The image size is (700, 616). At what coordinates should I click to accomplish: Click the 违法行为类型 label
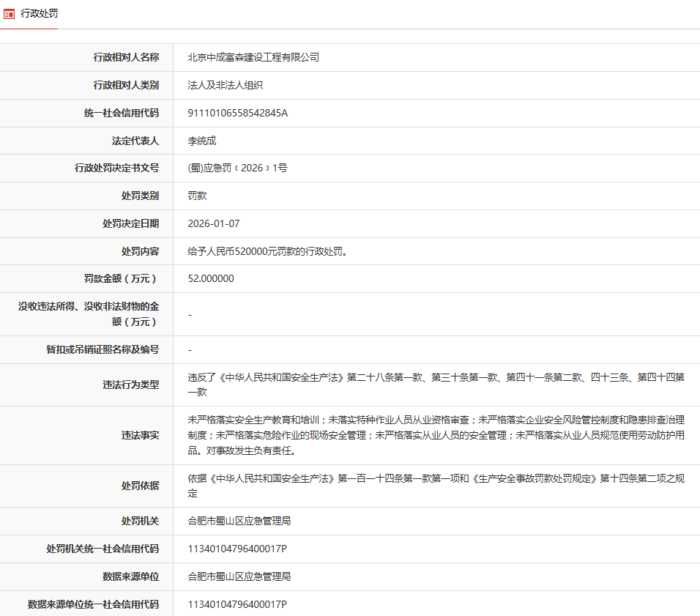tap(131, 385)
